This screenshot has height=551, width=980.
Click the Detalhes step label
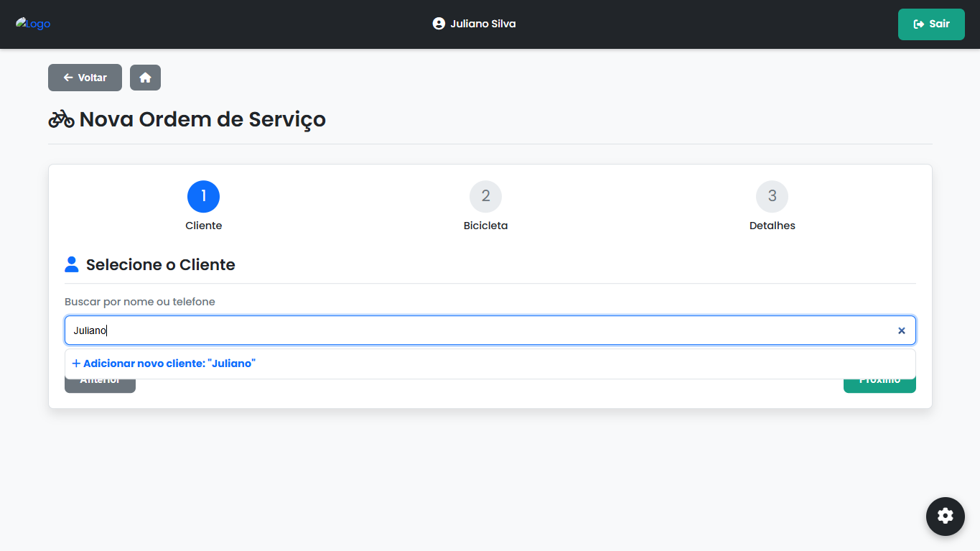click(773, 226)
